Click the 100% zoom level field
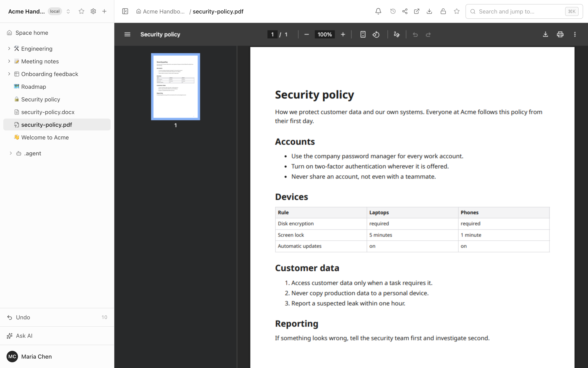 coord(325,35)
